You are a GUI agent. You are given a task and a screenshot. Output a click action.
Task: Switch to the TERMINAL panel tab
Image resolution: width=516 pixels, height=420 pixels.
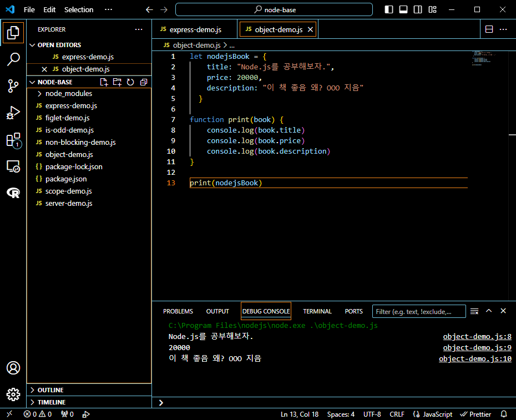(317, 311)
